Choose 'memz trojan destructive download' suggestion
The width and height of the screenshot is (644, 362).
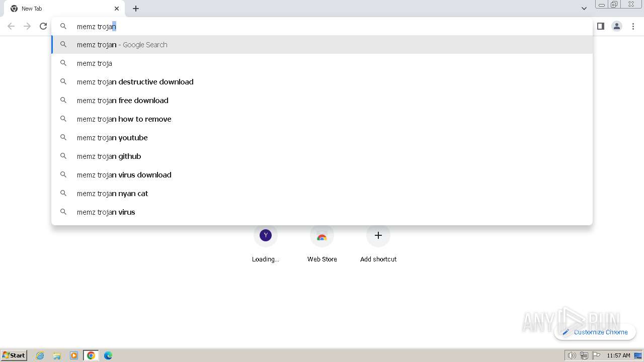(x=322, y=82)
